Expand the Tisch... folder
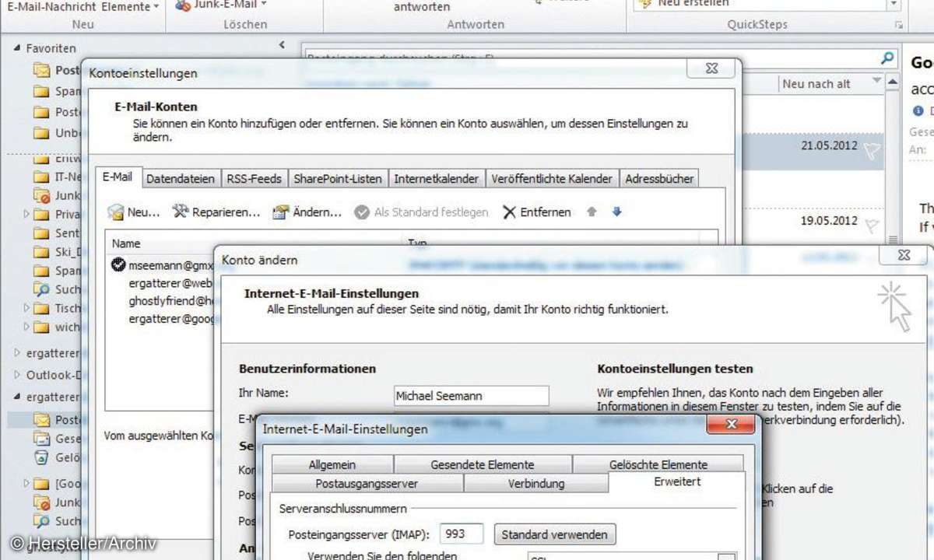The width and height of the screenshot is (934, 560). click(26, 308)
